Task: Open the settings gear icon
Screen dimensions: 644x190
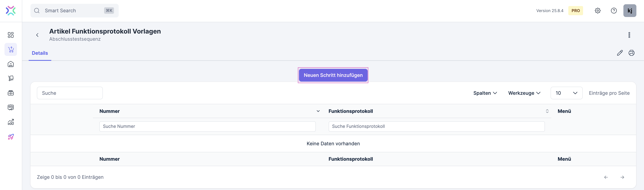Action: [x=597, y=11]
